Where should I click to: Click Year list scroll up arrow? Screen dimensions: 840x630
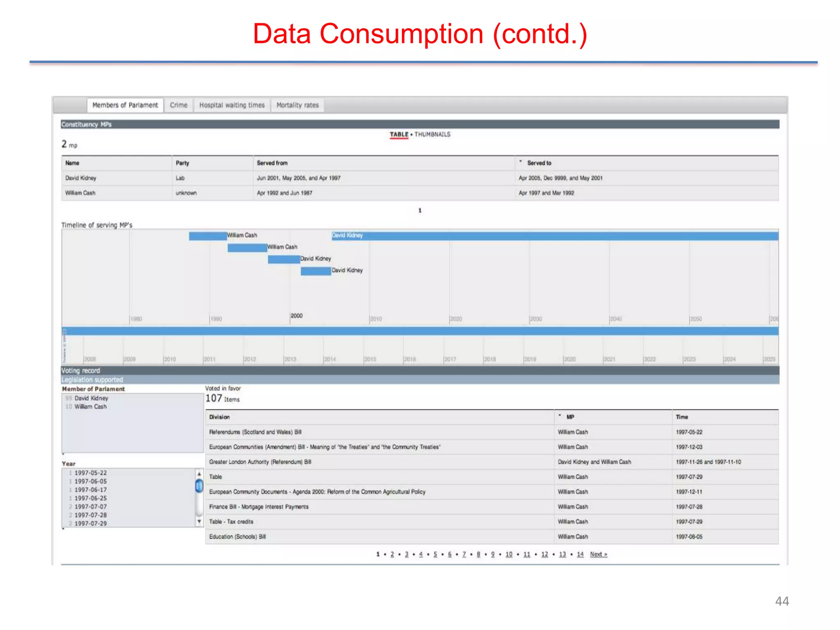click(x=199, y=474)
